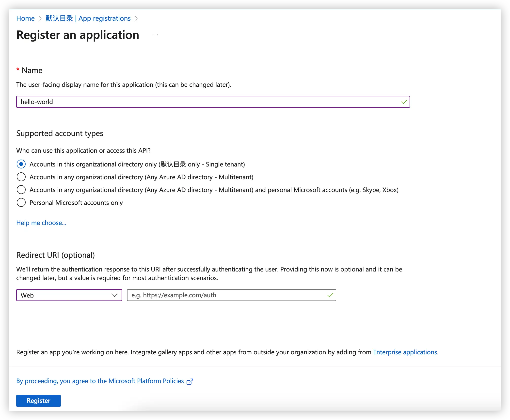Click breadcrumb chevron after App registrations

pyautogui.click(x=136, y=18)
